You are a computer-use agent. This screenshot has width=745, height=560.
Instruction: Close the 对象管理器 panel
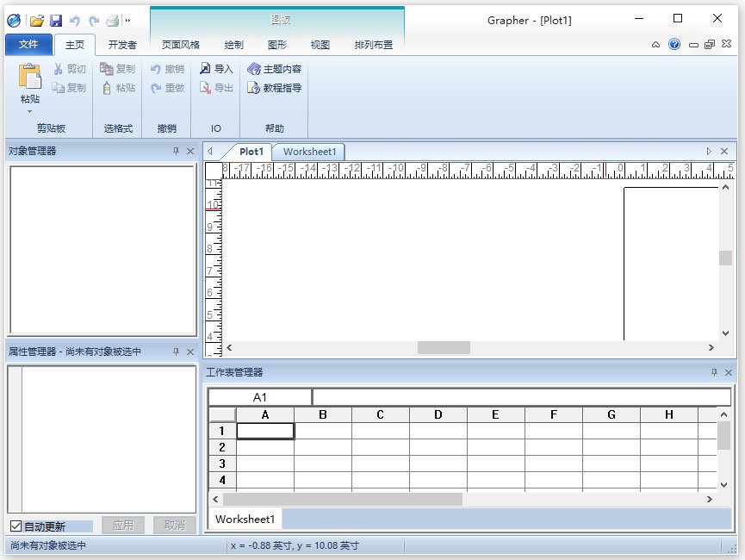[x=190, y=151]
